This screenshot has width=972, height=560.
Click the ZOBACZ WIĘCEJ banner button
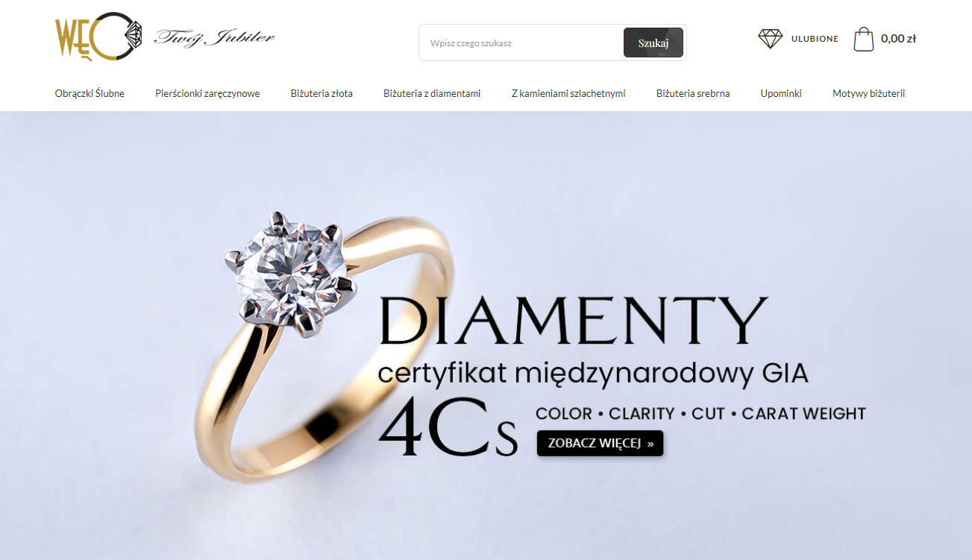click(600, 443)
